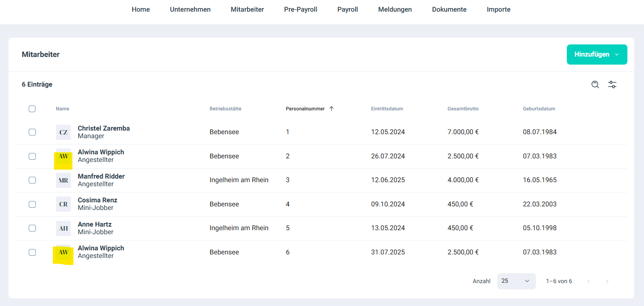Click the CR avatar for Cosima Renz
The width and height of the screenshot is (644, 306).
point(63,204)
